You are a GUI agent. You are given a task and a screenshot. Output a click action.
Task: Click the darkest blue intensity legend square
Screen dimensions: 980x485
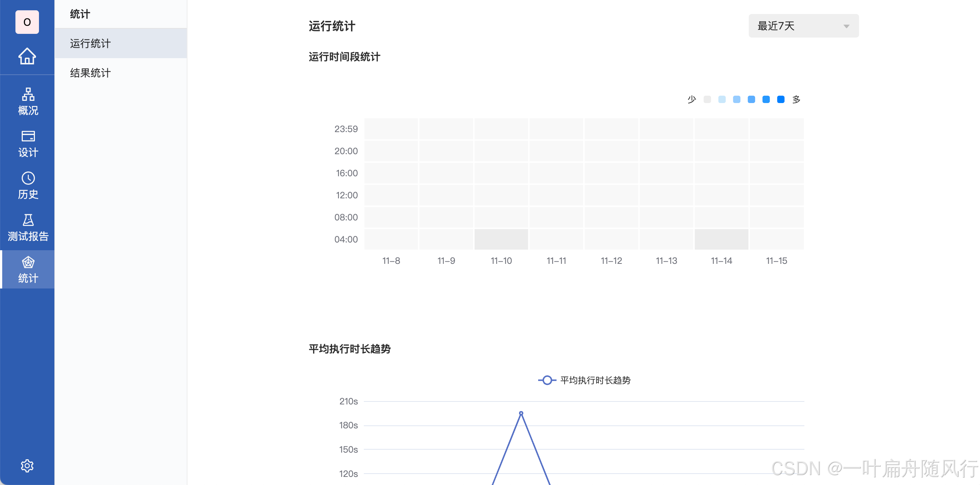click(781, 99)
